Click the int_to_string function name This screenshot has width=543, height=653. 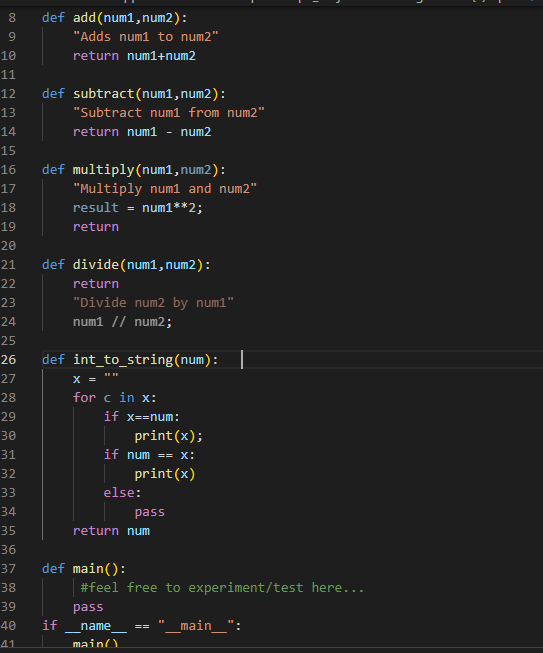point(123,360)
